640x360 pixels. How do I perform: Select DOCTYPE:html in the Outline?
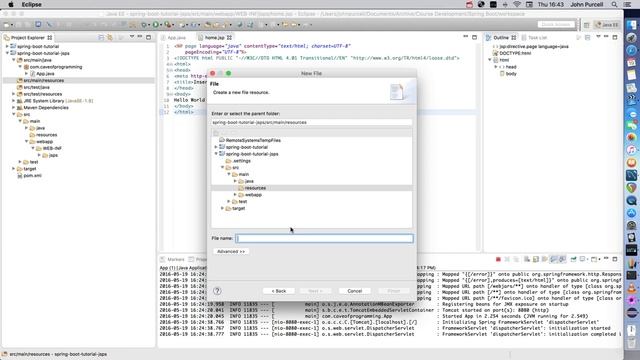(515, 53)
